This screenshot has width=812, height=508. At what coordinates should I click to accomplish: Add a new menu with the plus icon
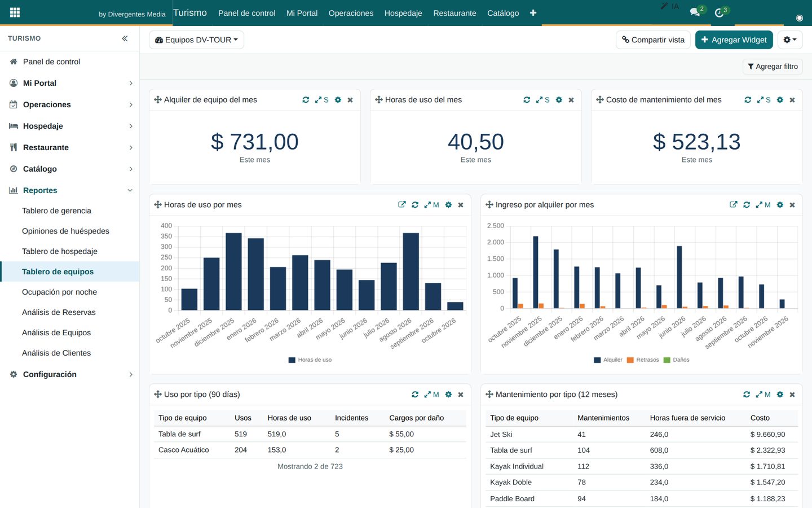533,13
